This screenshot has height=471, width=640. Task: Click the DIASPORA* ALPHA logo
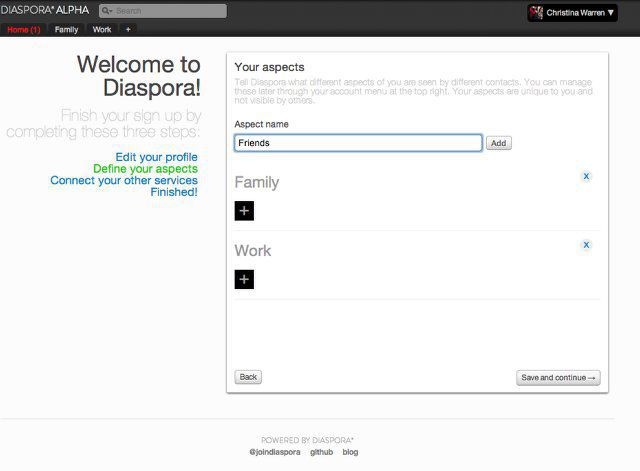(x=45, y=10)
